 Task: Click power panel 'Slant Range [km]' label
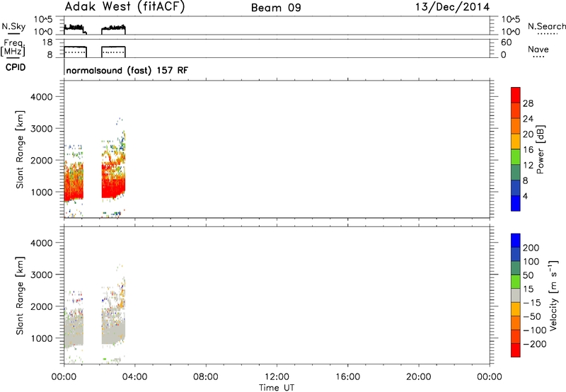(20, 149)
